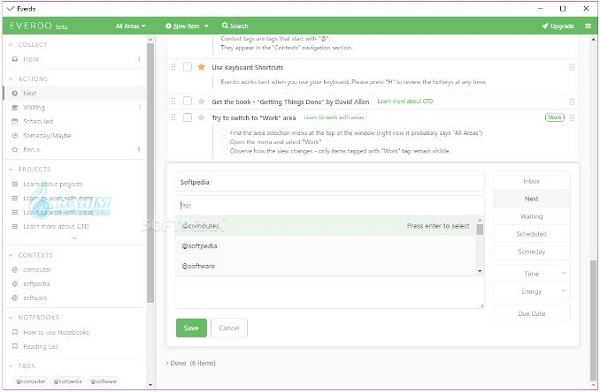Delete the Get the book item

click(x=572, y=101)
